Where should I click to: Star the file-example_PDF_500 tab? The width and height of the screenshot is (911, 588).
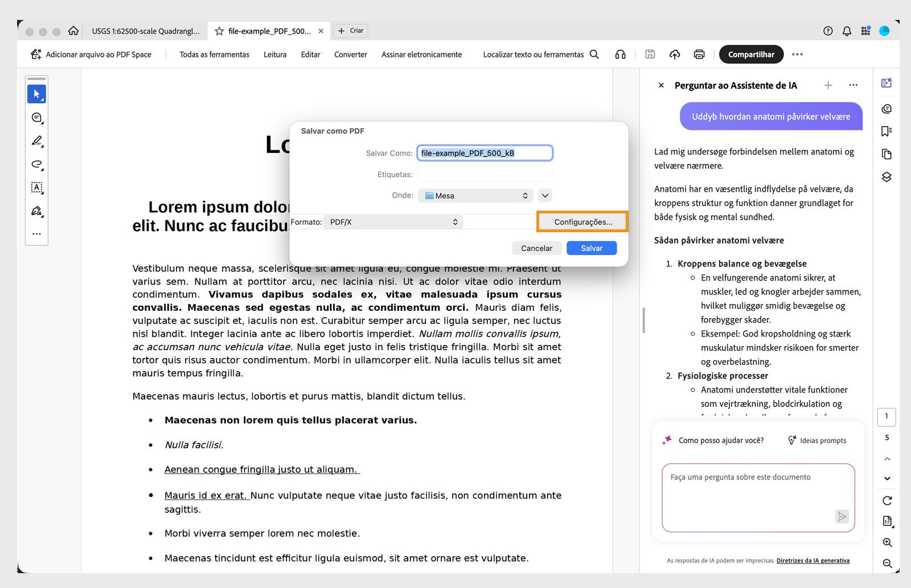pyautogui.click(x=219, y=31)
